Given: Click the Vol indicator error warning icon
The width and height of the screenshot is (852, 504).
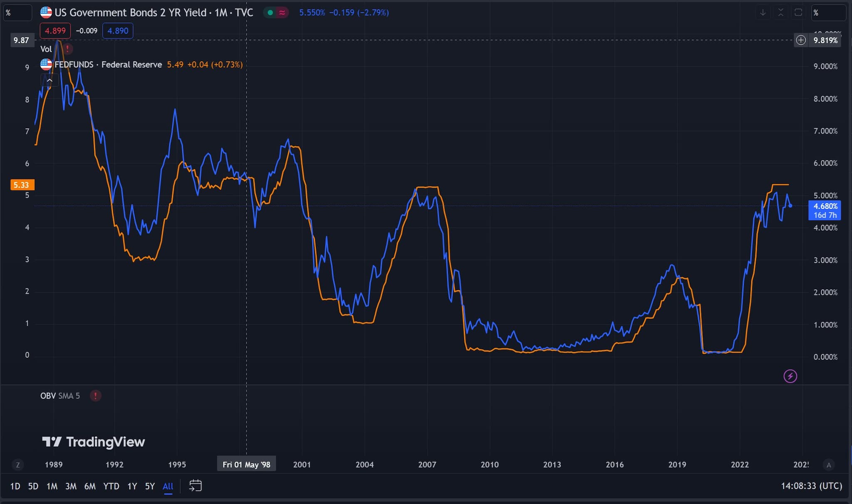Looking at the screenshot, I should tap(67, 49).
